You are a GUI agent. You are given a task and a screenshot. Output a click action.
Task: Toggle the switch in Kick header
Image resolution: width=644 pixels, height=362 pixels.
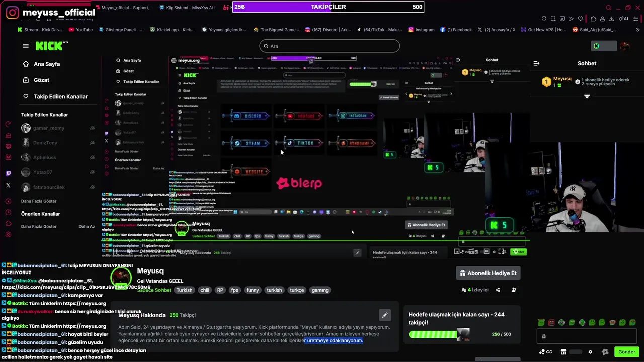tap(604, 46)
